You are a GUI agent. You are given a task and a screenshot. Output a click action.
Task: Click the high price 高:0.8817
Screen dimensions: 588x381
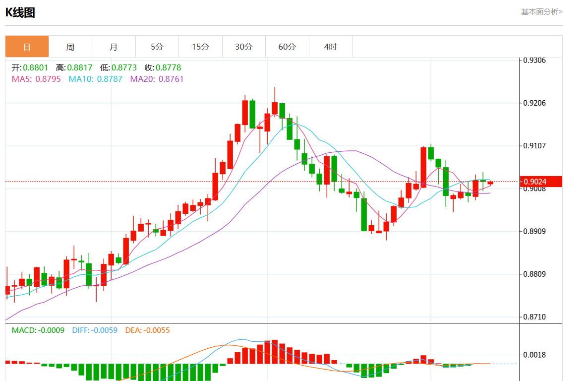(x=74, y=67)
